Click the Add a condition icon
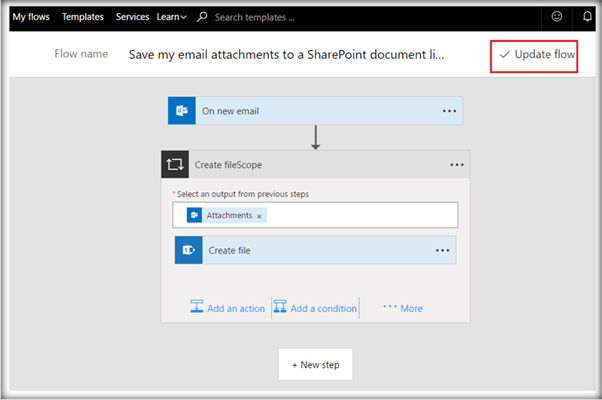This screenshot has width=602, height=400. (x=279, y=308)
